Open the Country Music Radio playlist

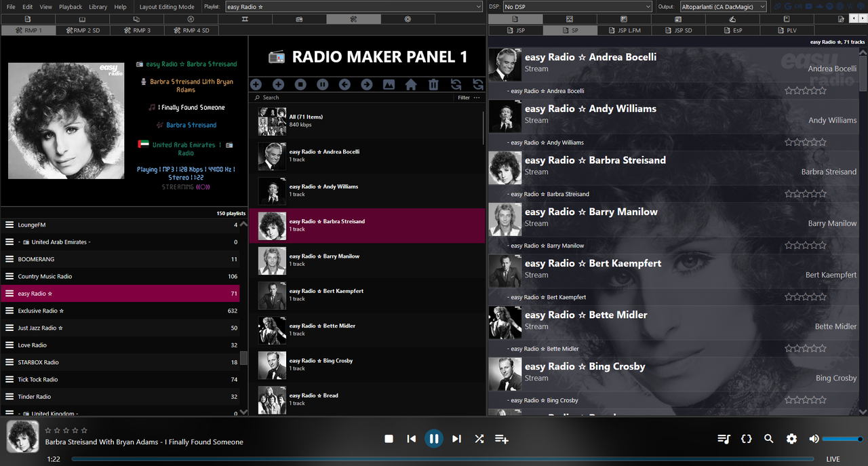(120, 276)
